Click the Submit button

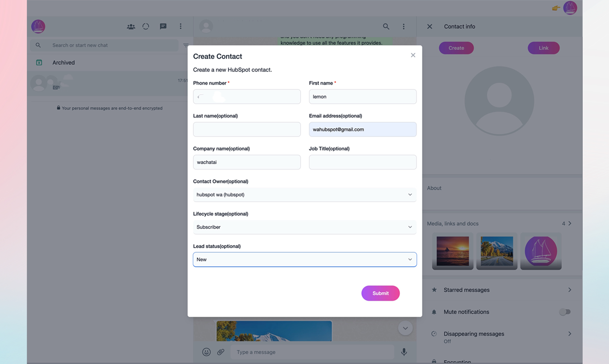click(380, 293)
